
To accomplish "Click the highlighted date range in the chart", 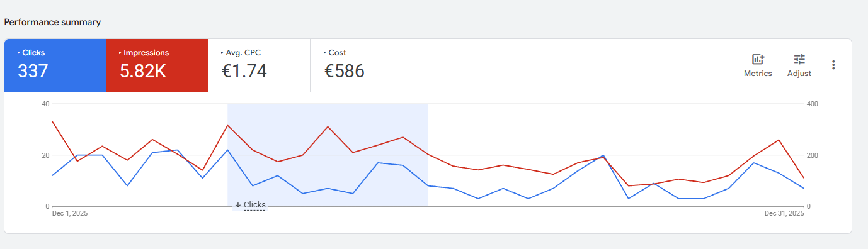I will click(328, 155).
